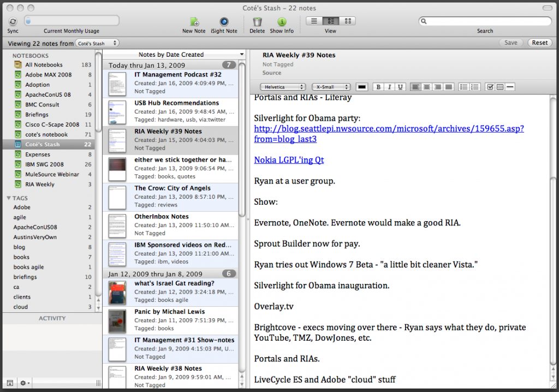Select the OtherInbox Notes entry

point(170,225)
